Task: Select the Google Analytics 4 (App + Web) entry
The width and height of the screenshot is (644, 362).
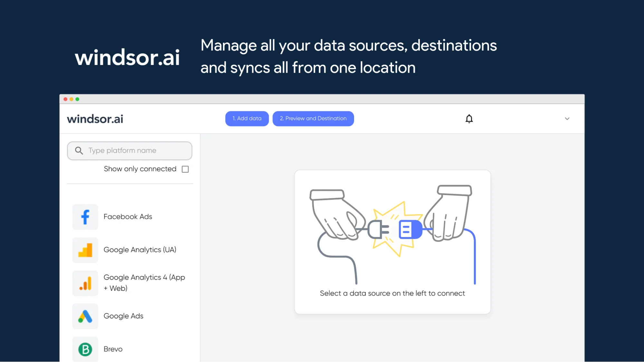Action: [x=144, y=283]
